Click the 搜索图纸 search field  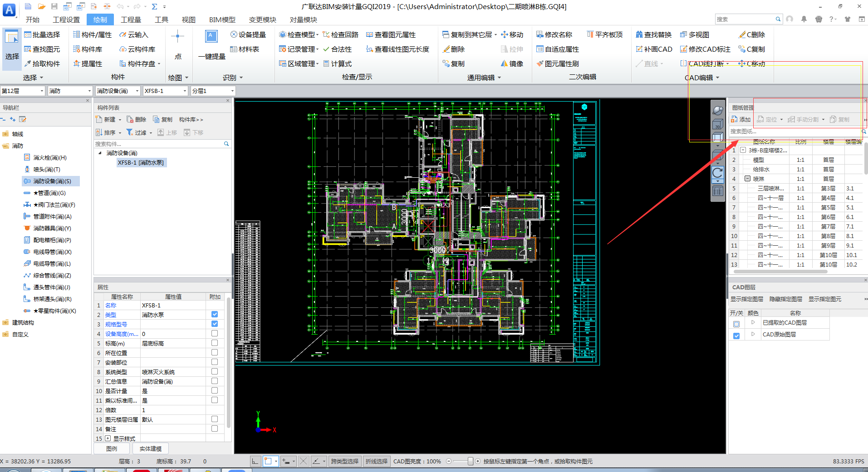click(x=798, y=131)
